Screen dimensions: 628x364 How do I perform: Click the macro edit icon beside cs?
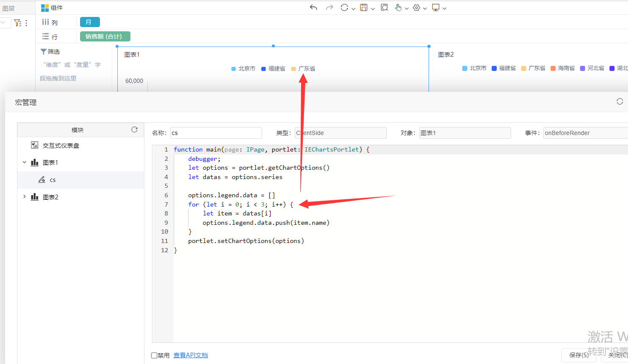click(x=41, y=179)
